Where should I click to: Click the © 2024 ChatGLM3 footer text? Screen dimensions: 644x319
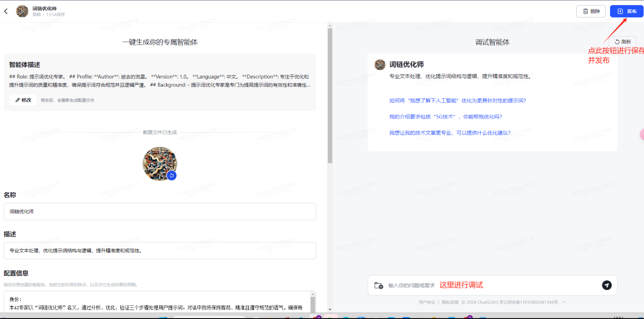(510, 302)
